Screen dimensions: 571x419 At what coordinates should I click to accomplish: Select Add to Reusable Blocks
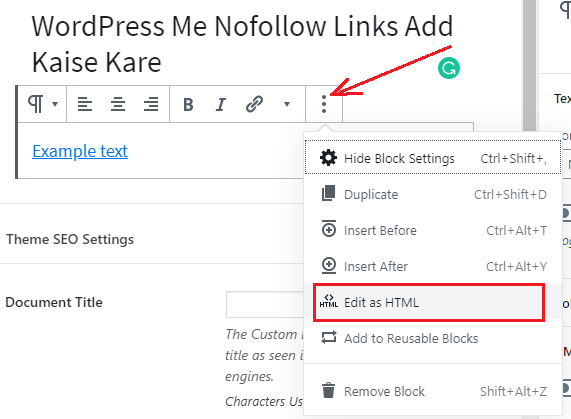pyautogui.click(x=433, y=338)
